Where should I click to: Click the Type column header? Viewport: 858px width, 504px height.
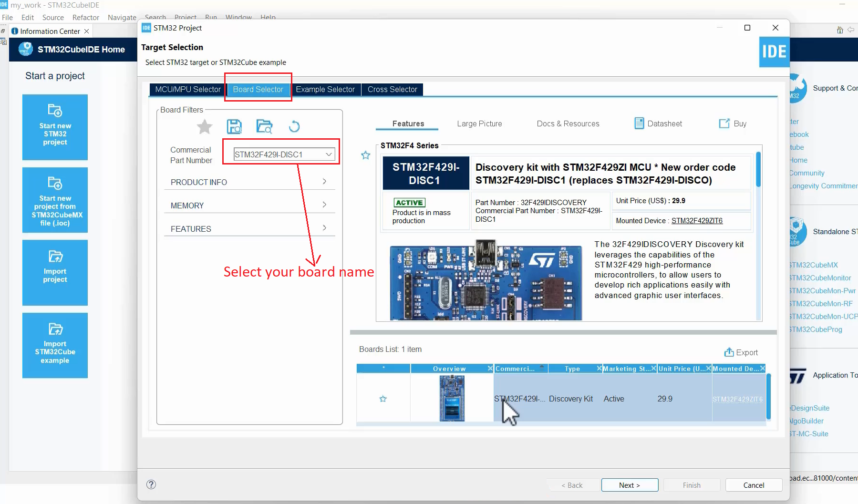pyautogui.click(x=572, y=369)
